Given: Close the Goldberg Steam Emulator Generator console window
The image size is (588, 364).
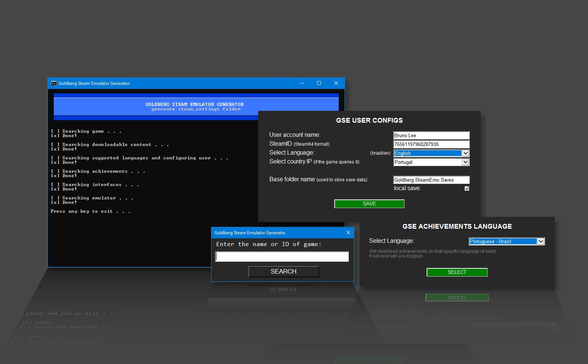Looking at the screenshot, I should coord(336,83).
